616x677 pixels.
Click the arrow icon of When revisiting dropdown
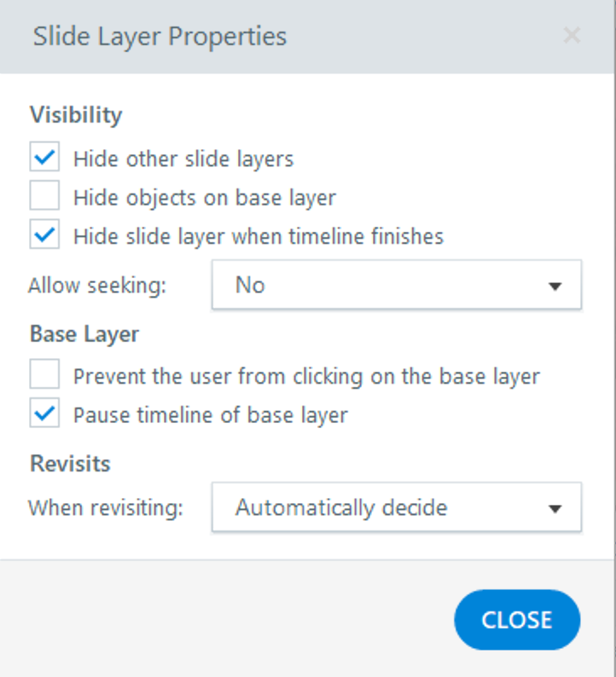555,509
